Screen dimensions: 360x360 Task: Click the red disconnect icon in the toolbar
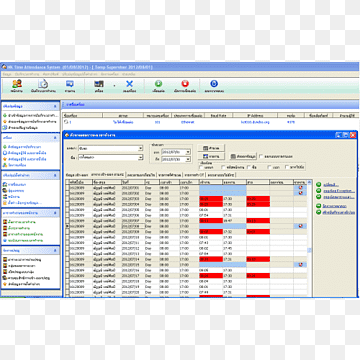185,84
